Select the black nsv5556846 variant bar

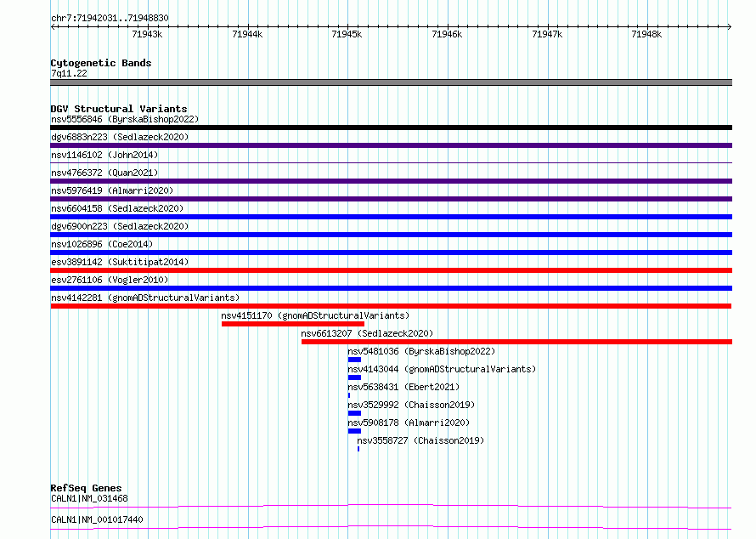point(391,128)
